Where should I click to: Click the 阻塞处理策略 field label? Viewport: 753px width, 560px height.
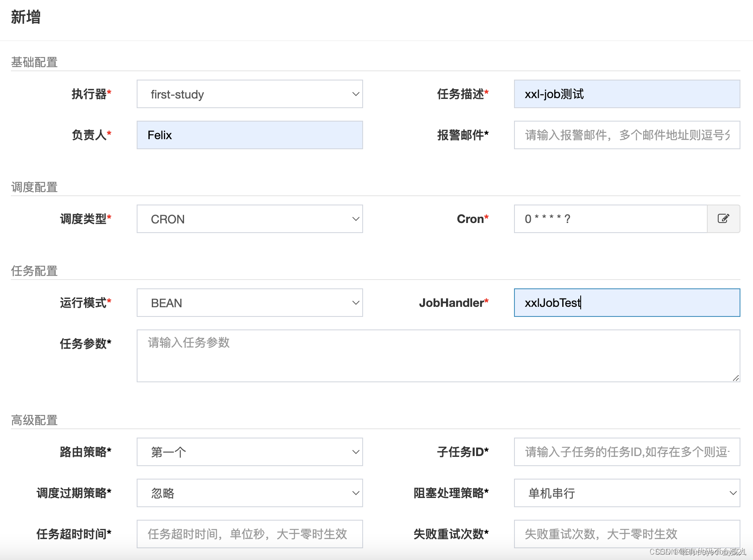(451, 493)
